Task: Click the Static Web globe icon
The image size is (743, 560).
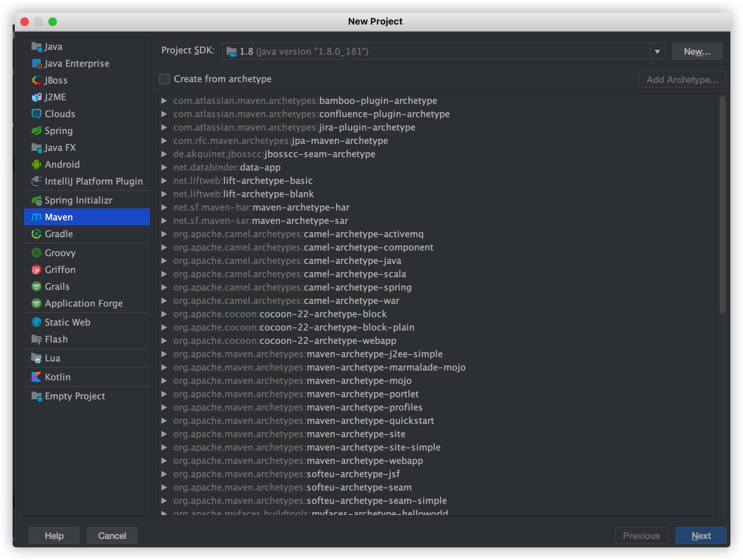Action: (36, 322)
